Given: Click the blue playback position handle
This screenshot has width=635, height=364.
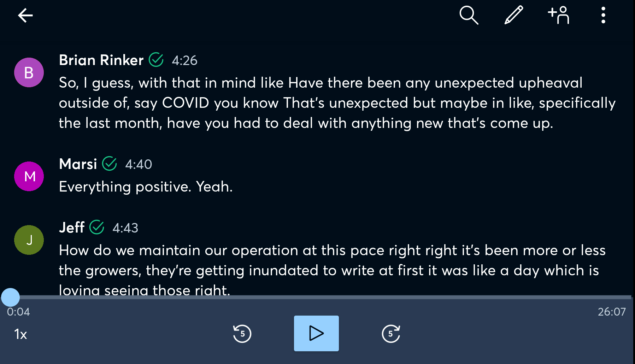Looking at the screenshot, I should click(10, 297).
